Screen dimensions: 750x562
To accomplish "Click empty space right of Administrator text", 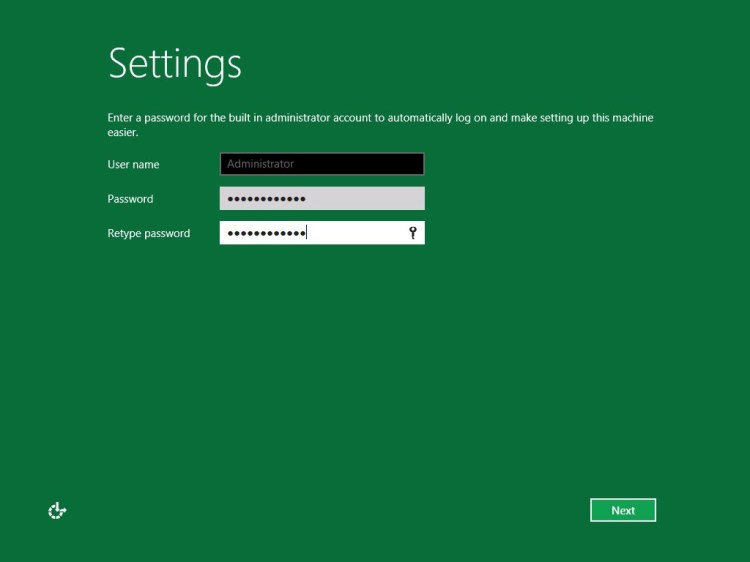I will tap(360, 164).
